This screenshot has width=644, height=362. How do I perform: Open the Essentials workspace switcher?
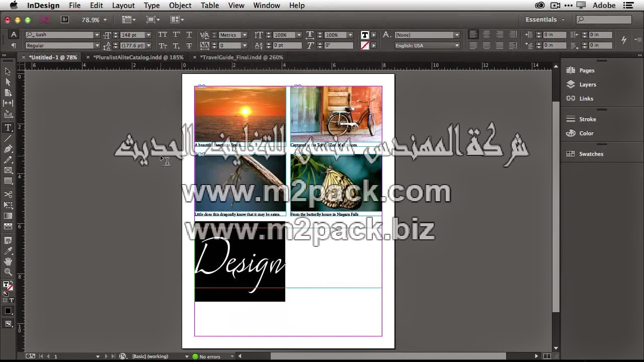tap(545, 20)
